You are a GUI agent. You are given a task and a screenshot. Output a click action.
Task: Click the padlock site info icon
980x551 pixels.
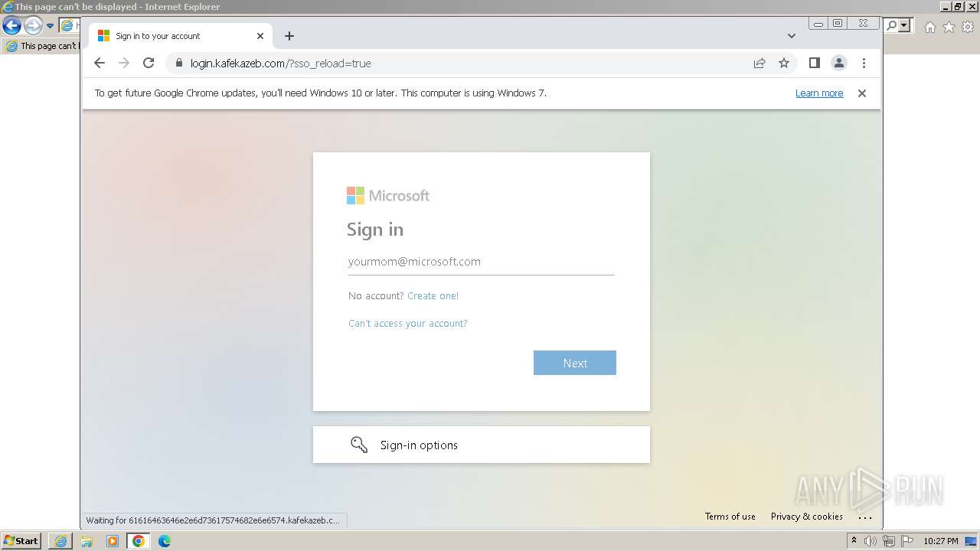click(178, 64)
